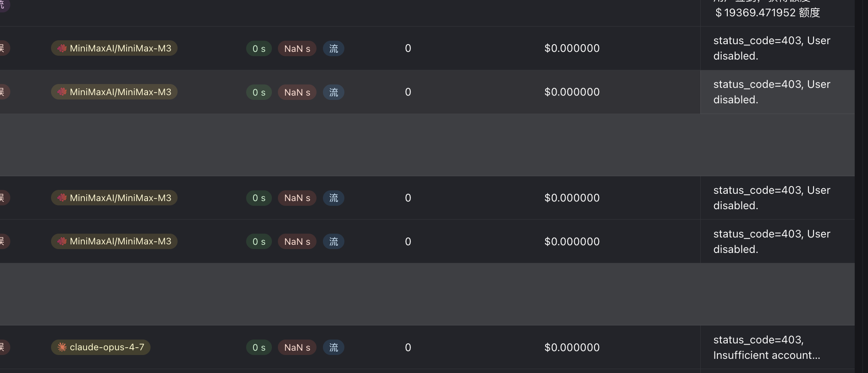Click the green 0 s badge in the topmost MiniMax row
Screen dimensions: 868x373
pos(259,48)
